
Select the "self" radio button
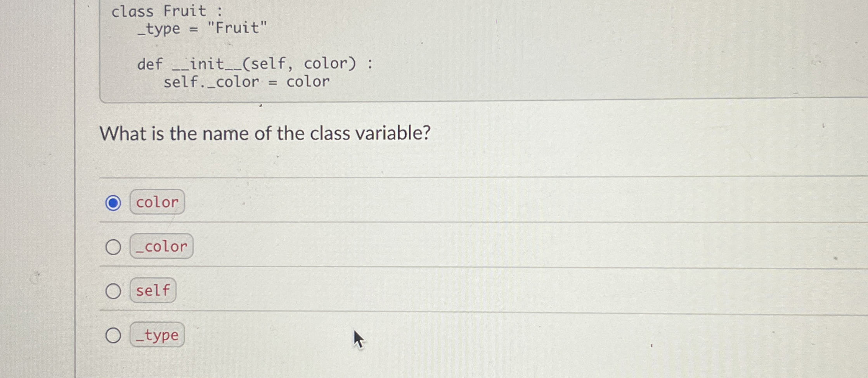click(x=113, y=291)
